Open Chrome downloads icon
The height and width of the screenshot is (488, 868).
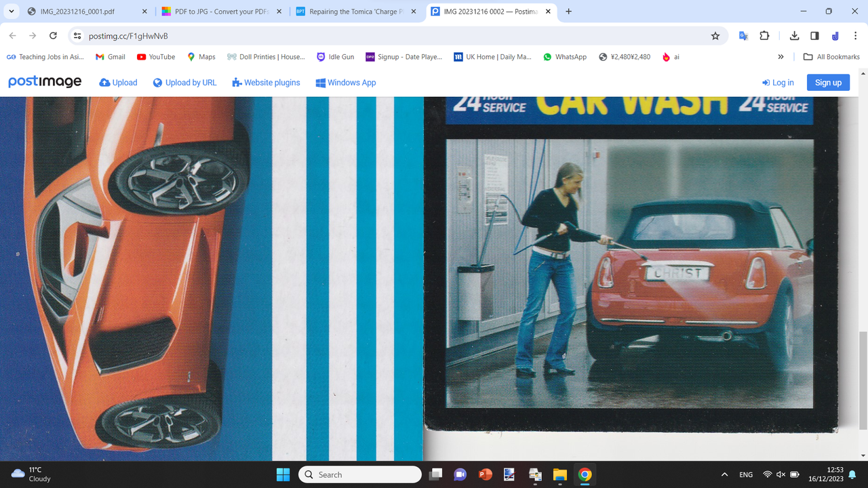click(x=794, y=36)
